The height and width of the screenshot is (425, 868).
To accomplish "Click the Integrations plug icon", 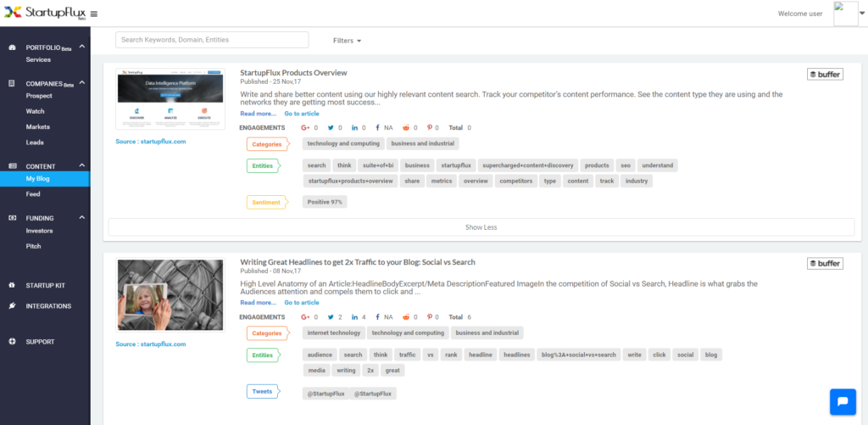I will coord(12,306).
